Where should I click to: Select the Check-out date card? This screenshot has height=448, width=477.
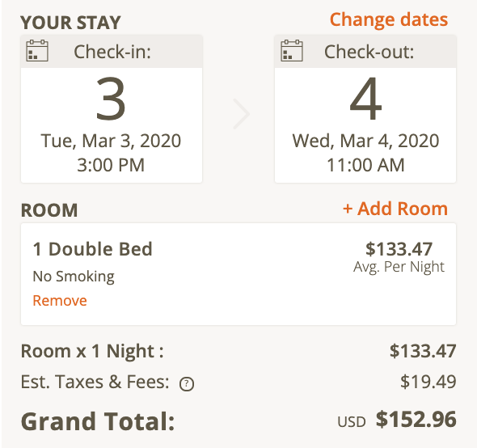tap(365, 109)
